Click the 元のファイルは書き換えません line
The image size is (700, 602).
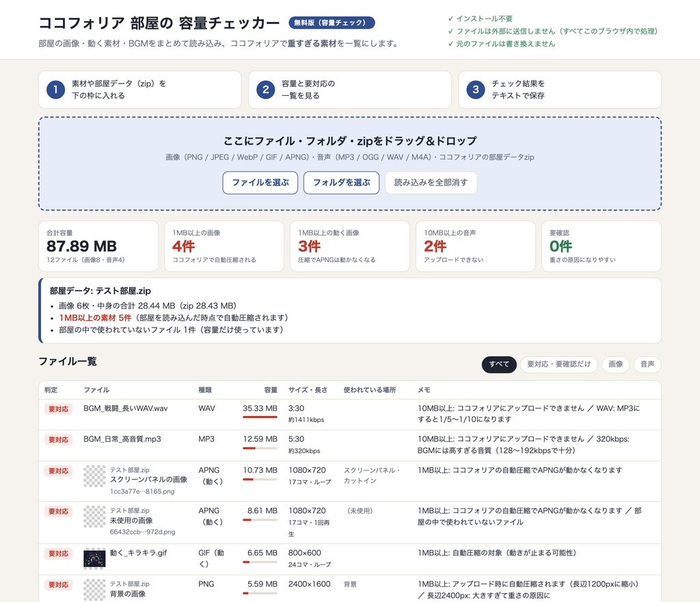click(x=502, y=44)
